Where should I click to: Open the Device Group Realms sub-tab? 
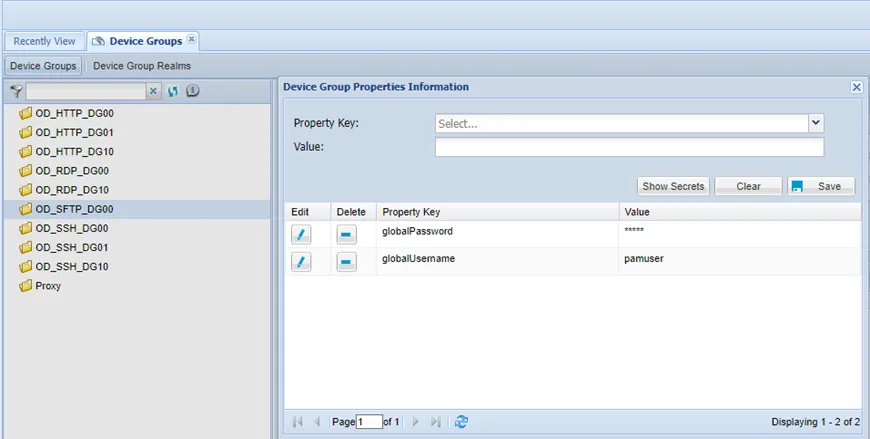pyautogui.click(x=142, y=65)
